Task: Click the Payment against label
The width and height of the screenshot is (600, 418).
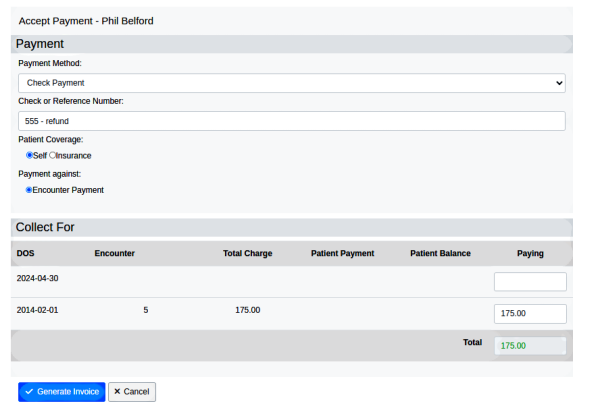Action: 50,174
